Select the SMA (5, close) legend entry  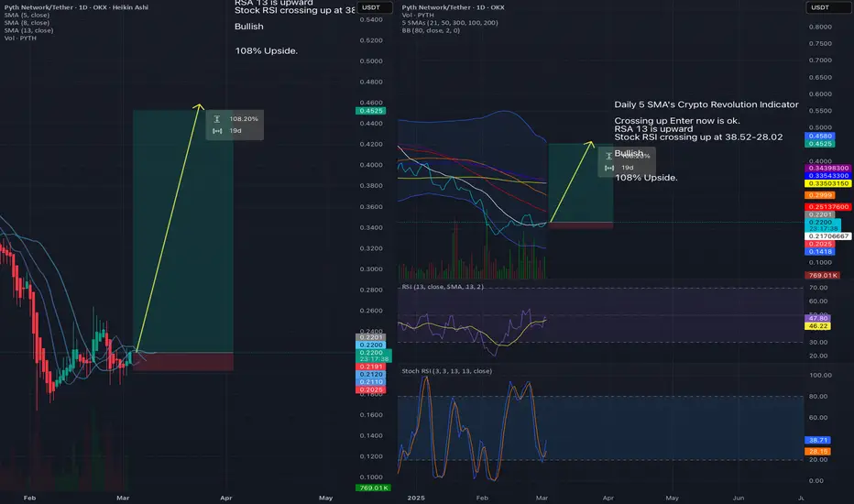tap(27, 16)
